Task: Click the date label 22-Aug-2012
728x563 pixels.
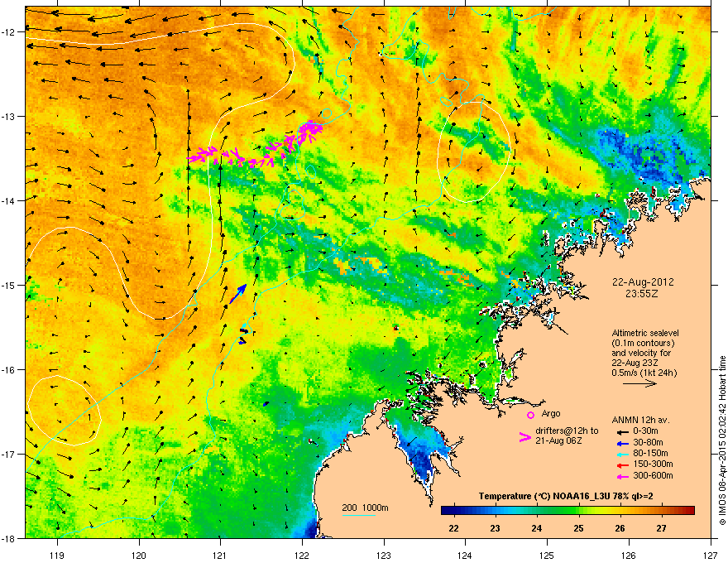Action: (x=643, y=282)
